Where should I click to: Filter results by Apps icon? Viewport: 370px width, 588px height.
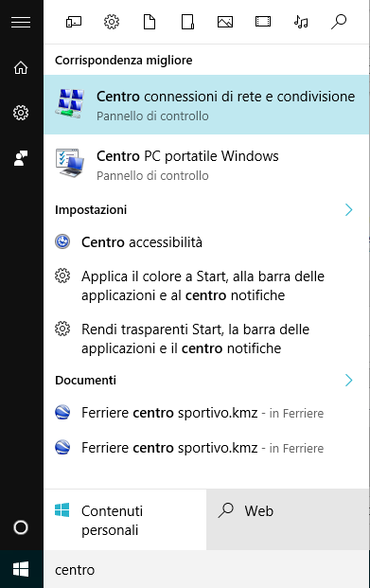tap(74, 22)
